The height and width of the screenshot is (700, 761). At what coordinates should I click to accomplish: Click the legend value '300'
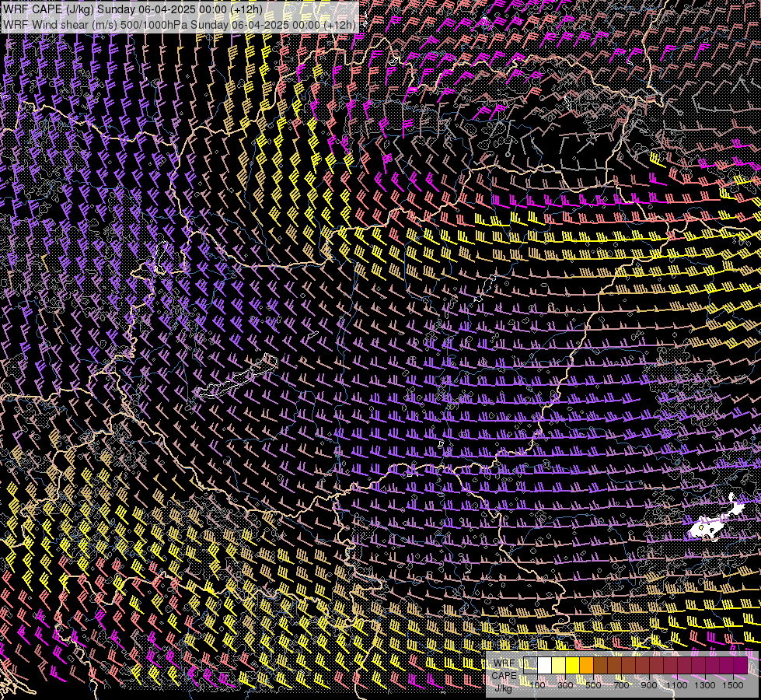click(x=565, y=685)
